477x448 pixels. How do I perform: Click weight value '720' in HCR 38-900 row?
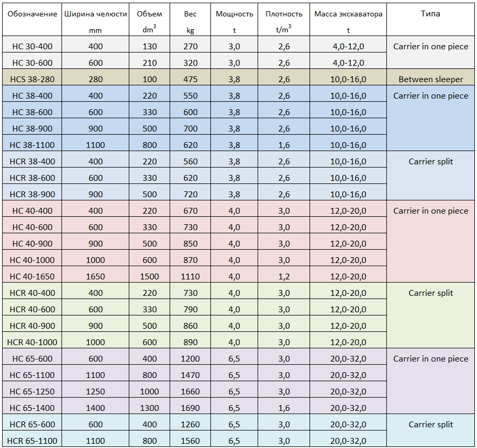coord(190,194)
